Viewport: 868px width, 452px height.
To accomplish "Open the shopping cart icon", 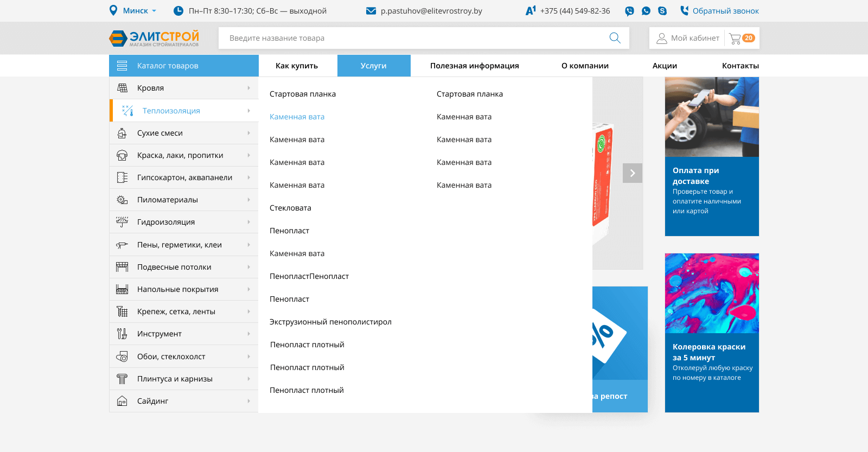I will point(736,39).
